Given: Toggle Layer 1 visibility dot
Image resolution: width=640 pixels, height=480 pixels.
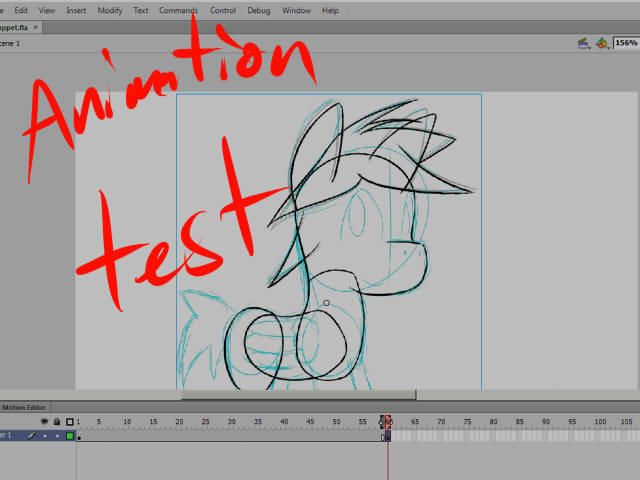Looking at the screenshot, I should pos(45,436).
